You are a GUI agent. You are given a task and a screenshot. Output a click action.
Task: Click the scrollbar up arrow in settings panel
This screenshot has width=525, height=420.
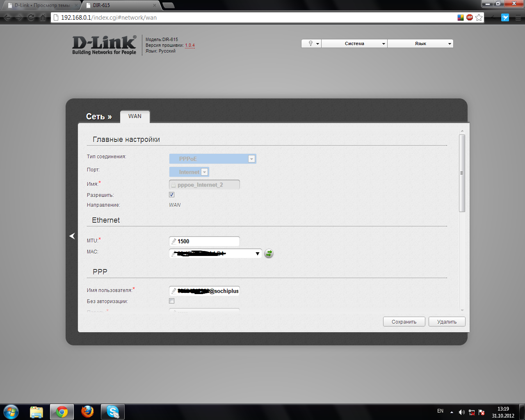click(x=462, y=131)
